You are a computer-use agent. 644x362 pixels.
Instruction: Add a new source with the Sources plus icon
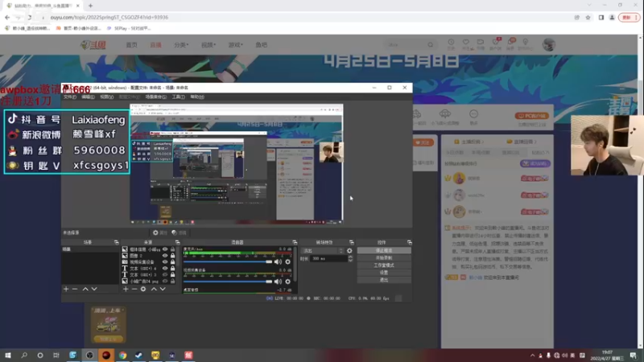pyautogui.click(x=126, y=289)
